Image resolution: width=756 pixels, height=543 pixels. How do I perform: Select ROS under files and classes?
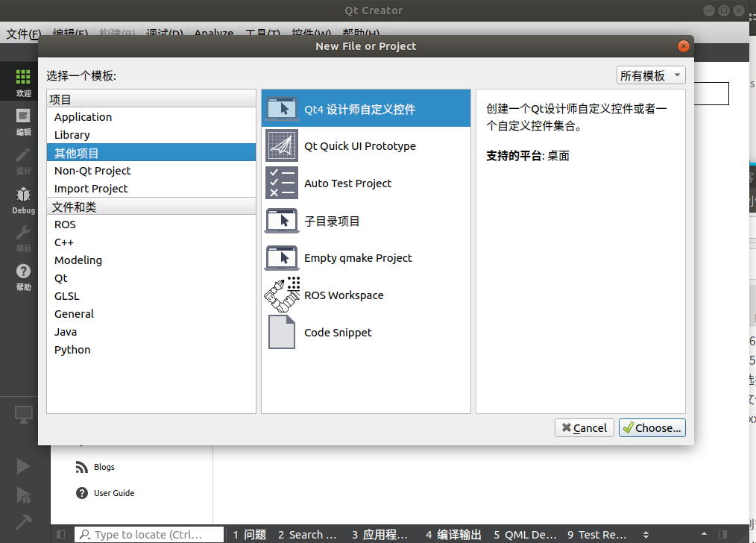(151, 225)
